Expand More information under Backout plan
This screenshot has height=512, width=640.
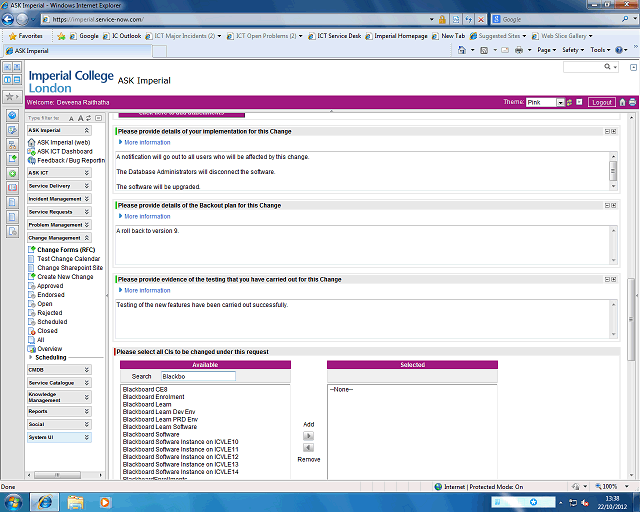pyautogui.click(x=146, y=216)
